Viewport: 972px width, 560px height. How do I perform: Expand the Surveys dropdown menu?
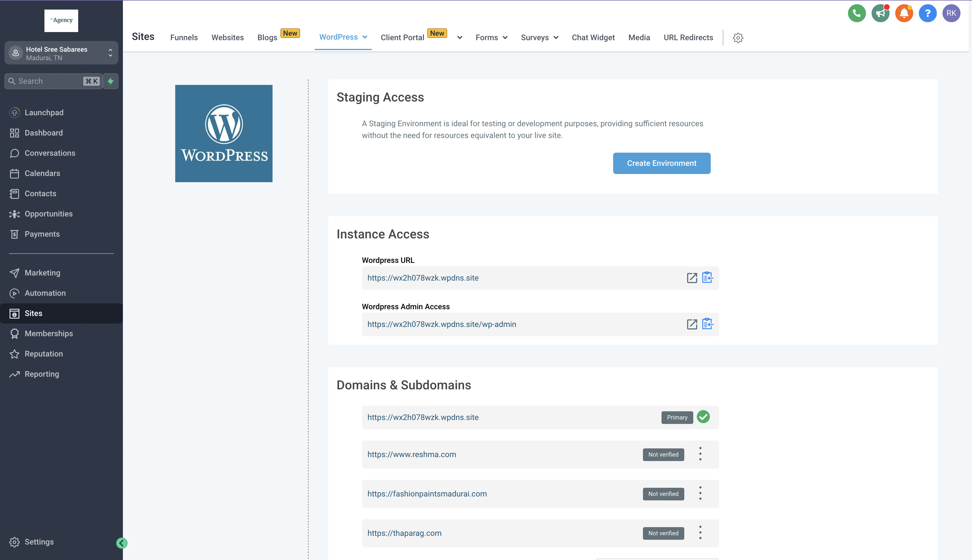pyautogui.click(x=539, y=38)
